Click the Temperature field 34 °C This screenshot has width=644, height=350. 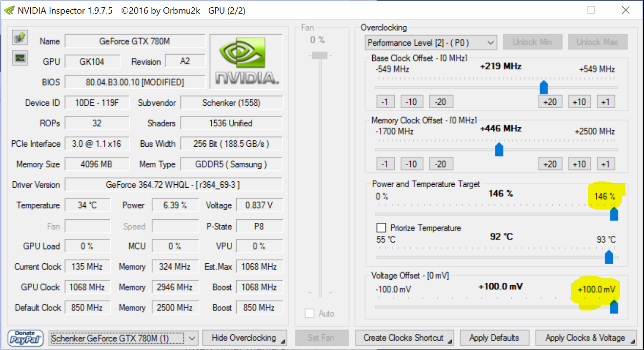(87, 205)
